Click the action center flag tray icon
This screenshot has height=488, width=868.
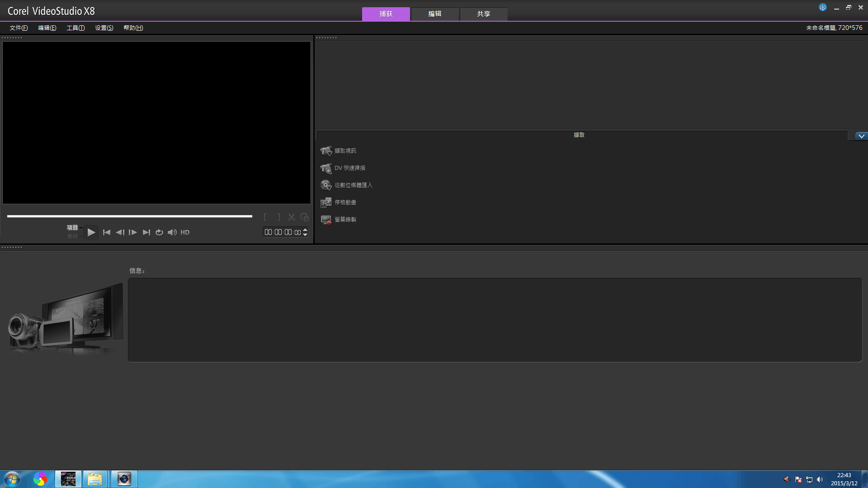[798, 479]
